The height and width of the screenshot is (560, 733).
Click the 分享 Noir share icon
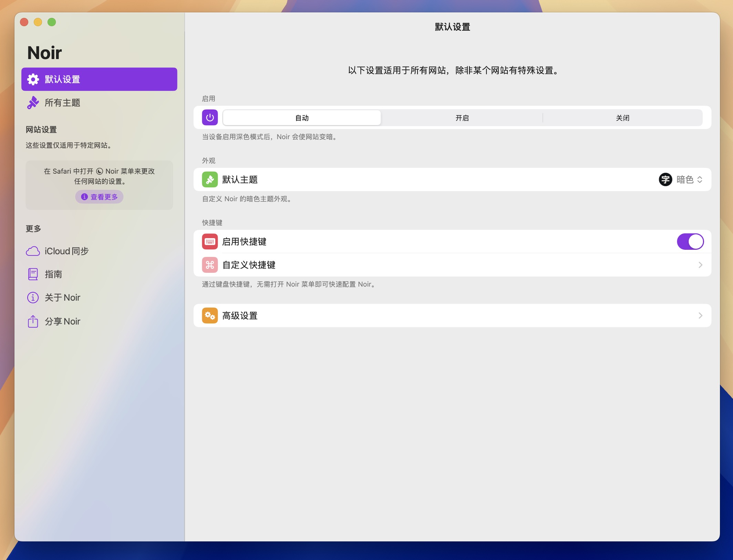pyautogui.click(x=32, y=321)
